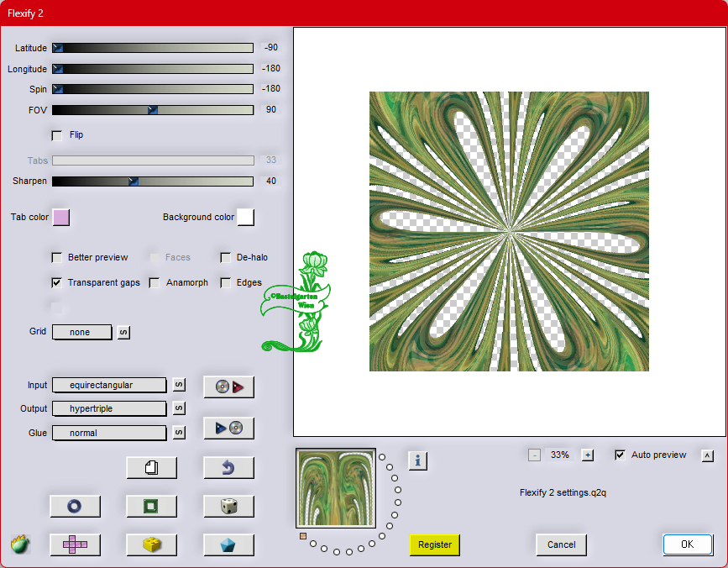728x568 pixels.
Task: Click the copy pages icon button
Action: 151,467
